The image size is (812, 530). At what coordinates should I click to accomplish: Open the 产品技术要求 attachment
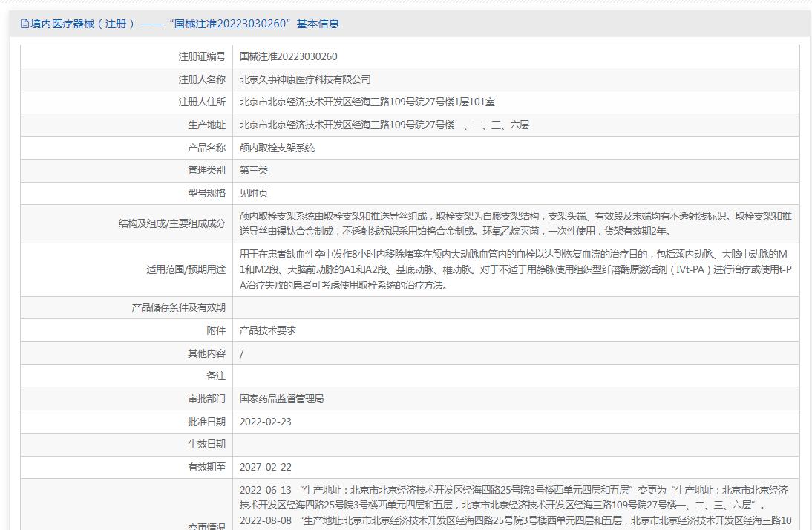(x=268, y=330)
